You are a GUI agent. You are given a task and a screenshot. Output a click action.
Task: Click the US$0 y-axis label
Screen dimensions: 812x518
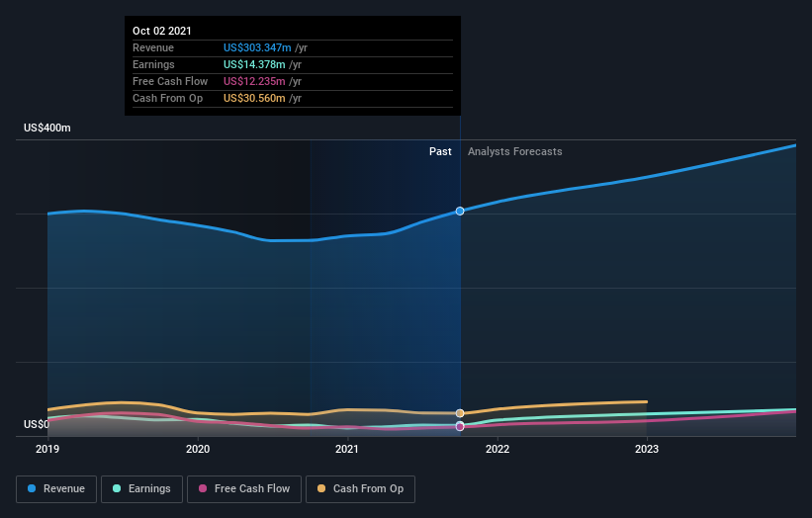tap(37, 424)
